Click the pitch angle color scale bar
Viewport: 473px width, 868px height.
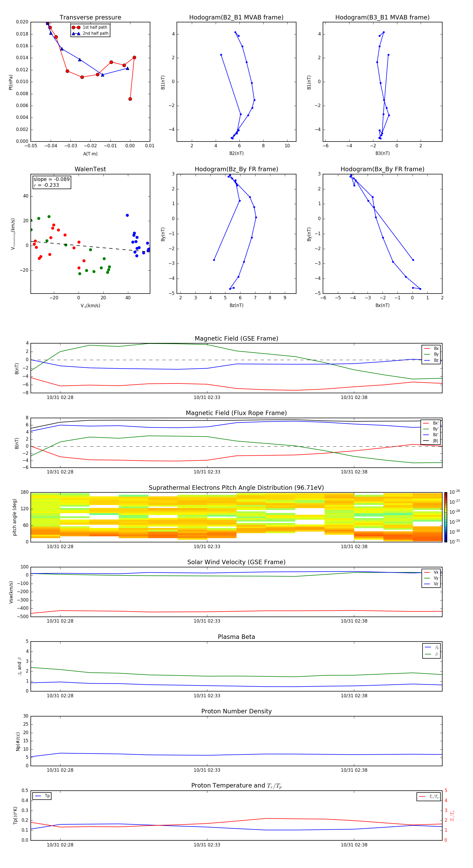pyautogui.click(x=446, y=517)
